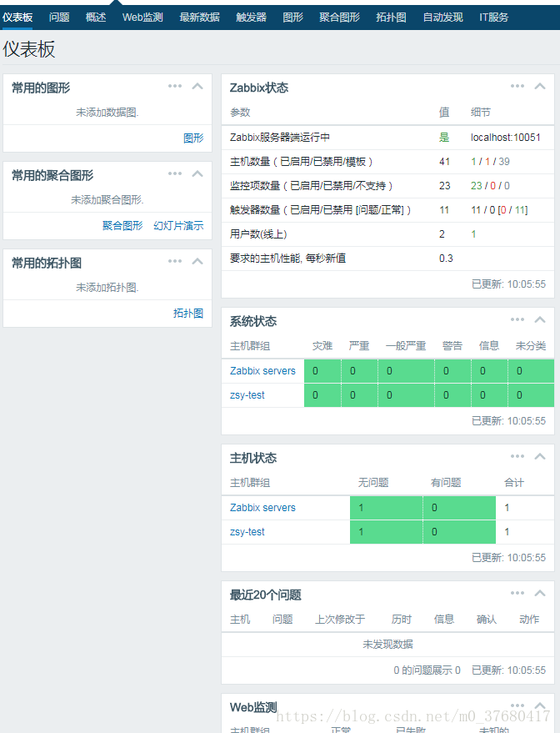The image size is (560, 733).
Task: Open the 触发器 tab
Action: (252, 18)
